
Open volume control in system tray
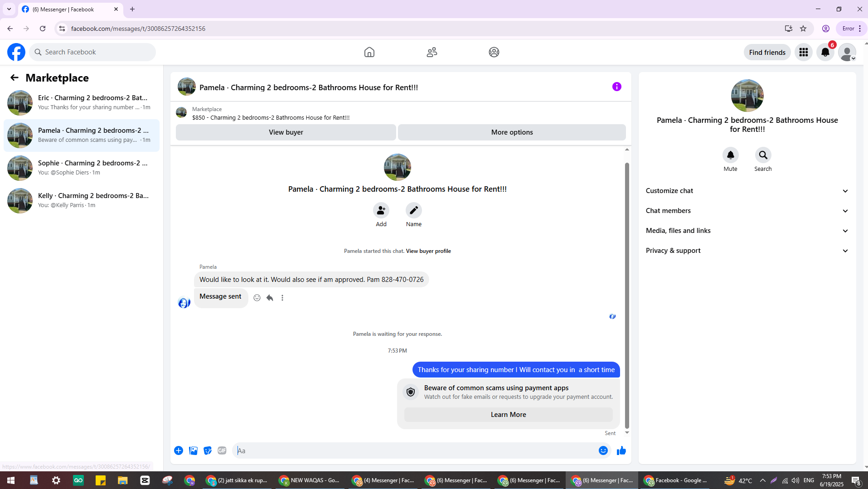(795, 480)
